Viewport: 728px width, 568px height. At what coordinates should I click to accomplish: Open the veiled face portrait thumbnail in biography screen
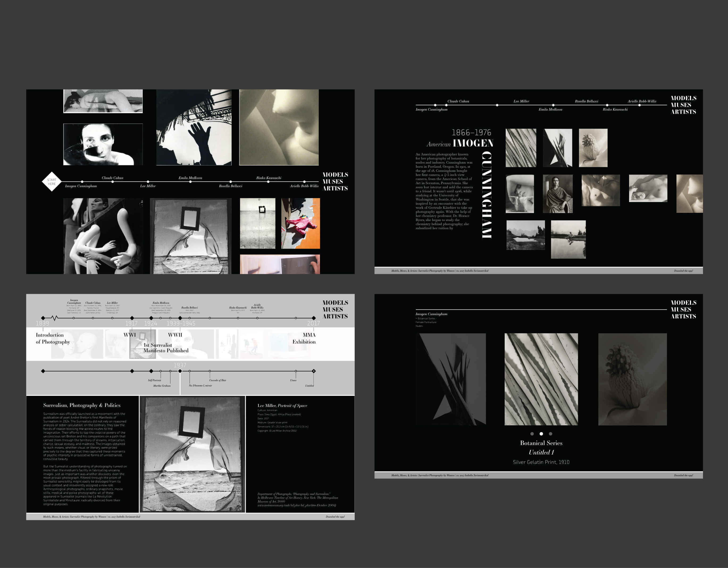520,194
